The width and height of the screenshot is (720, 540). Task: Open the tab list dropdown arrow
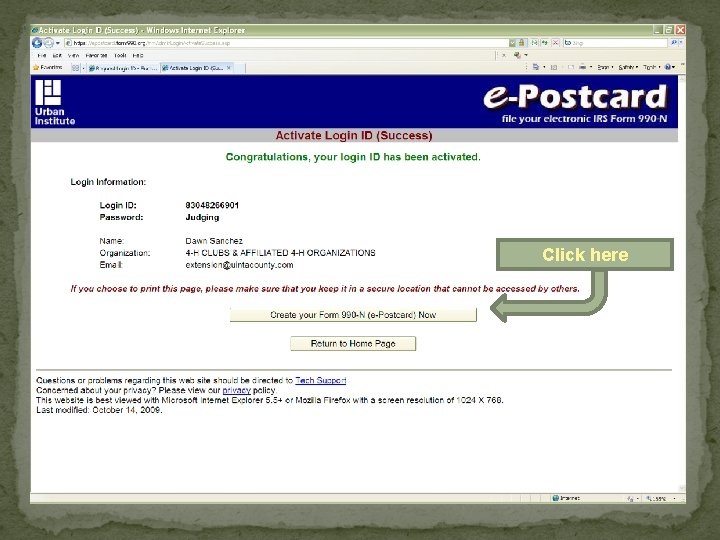click(83, 68)
